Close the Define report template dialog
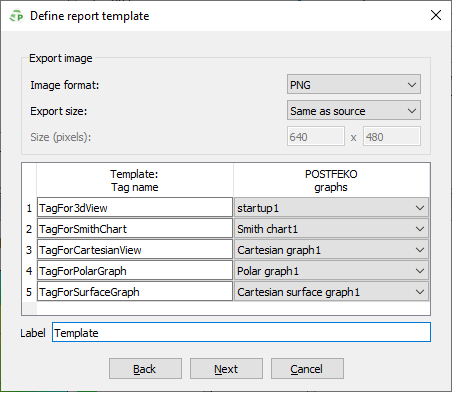Screen dimensions: 452x393 coord(436,15)
